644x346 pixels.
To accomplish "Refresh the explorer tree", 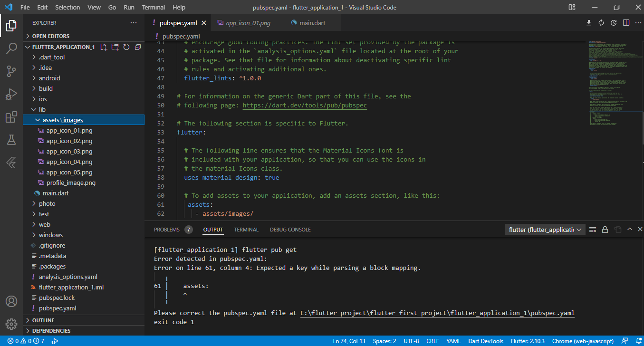I will point(126,47).
